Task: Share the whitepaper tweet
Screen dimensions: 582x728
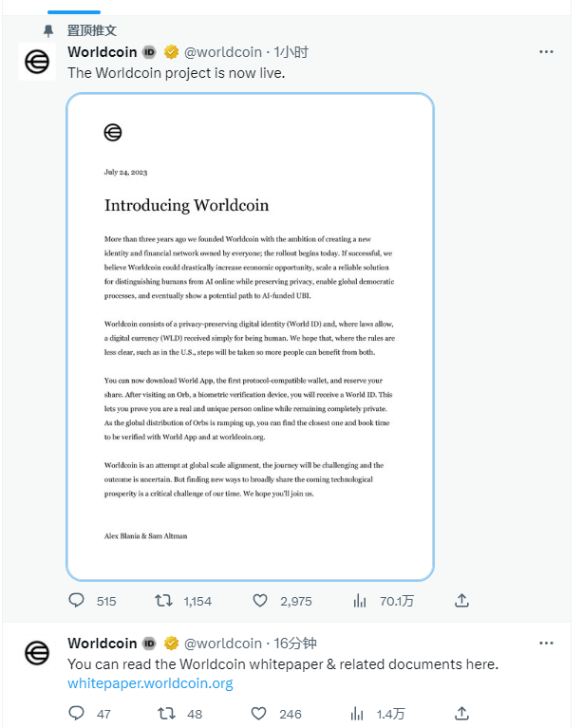Action: tap(461, 714)
